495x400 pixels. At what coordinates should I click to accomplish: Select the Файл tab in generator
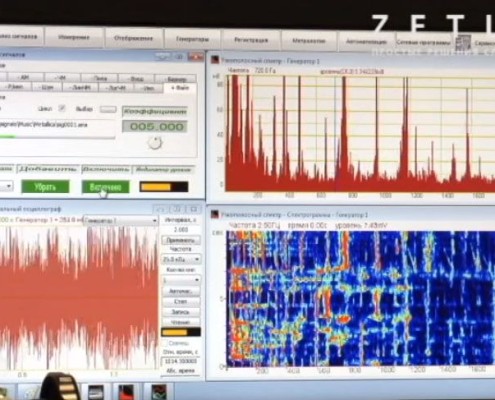pyautogui.click(x=180, y=88)
